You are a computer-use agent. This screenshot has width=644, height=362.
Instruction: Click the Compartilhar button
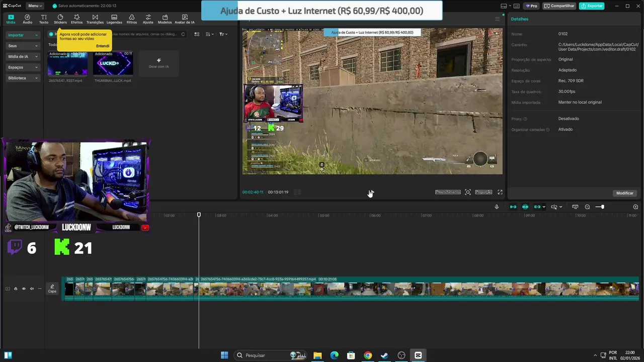[559, 6]
